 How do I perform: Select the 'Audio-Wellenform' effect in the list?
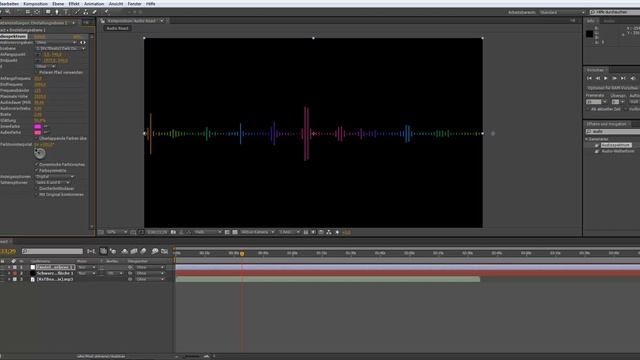[618, 151]
